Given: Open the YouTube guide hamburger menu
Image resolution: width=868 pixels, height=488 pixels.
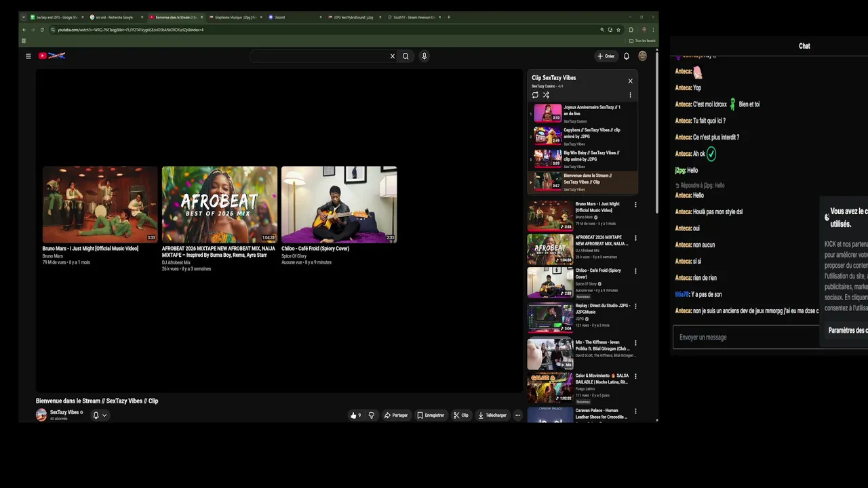Looking at the screenshot, I should [x=28, y=56].
